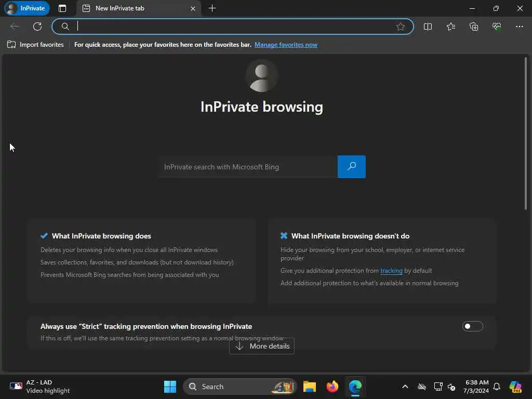532x399 pixels.
Task: Open the Favorites list icon
Action: tap(451, 26)
